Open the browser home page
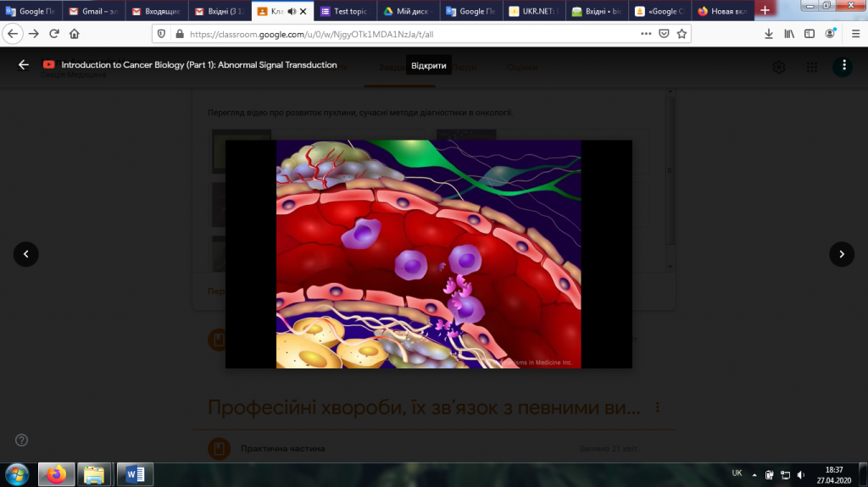This screenshot has width=868, height=487. [x=75, y=34]
